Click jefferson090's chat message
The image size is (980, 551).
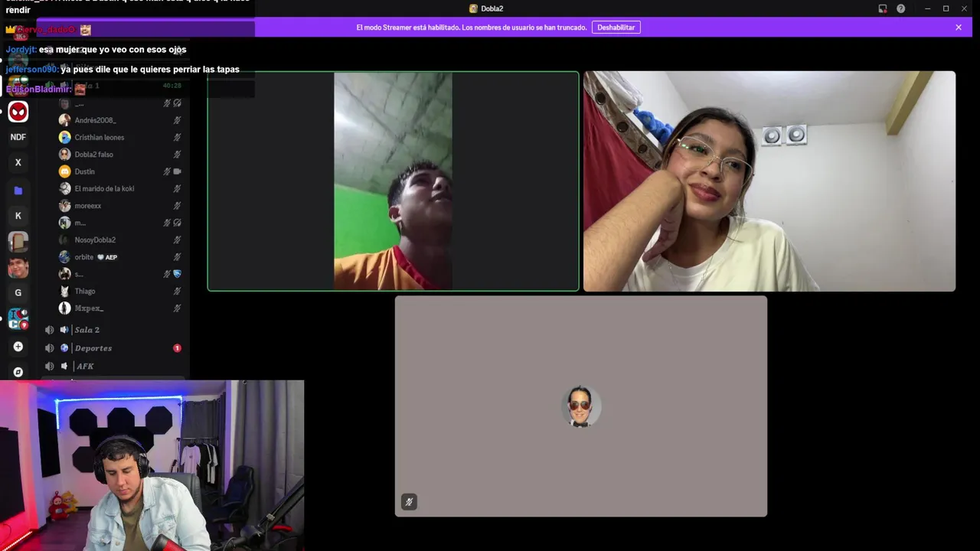[x=122, y=69]
